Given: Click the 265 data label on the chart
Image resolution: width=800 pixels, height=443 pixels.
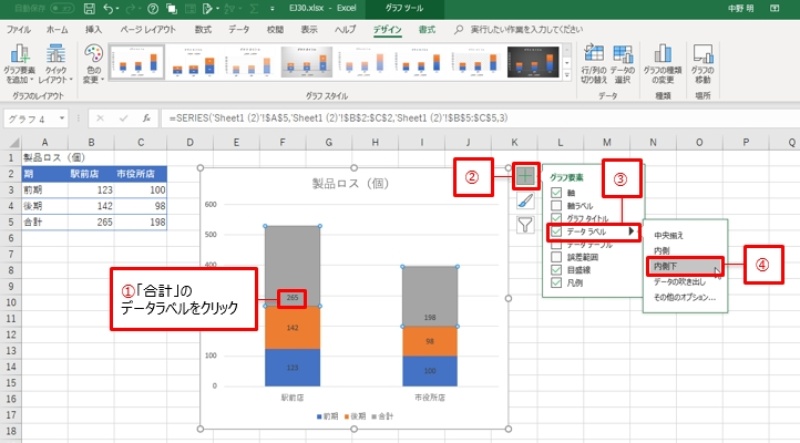Looking at the screenshot, I should tap(291, 297).
